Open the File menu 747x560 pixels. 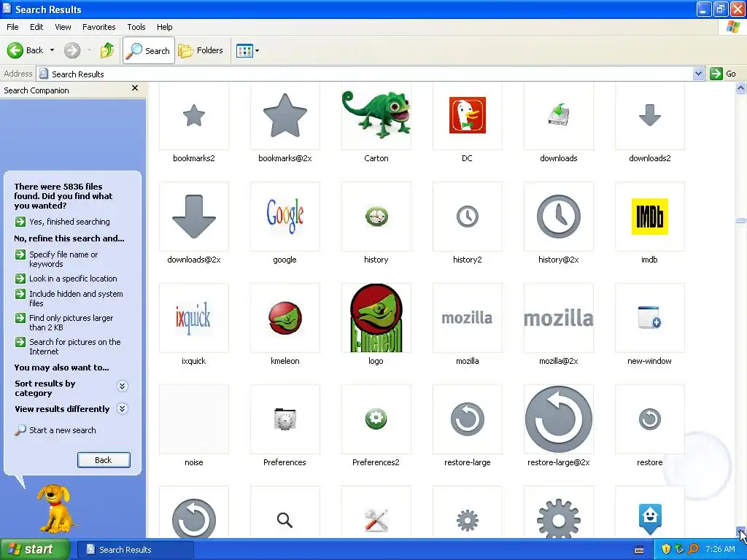click(13, 27)
